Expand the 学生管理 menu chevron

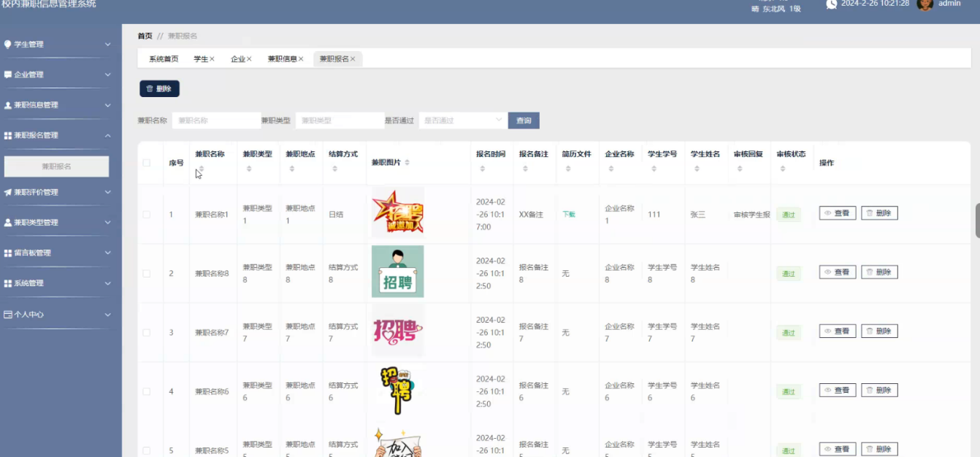click(108, 45)
